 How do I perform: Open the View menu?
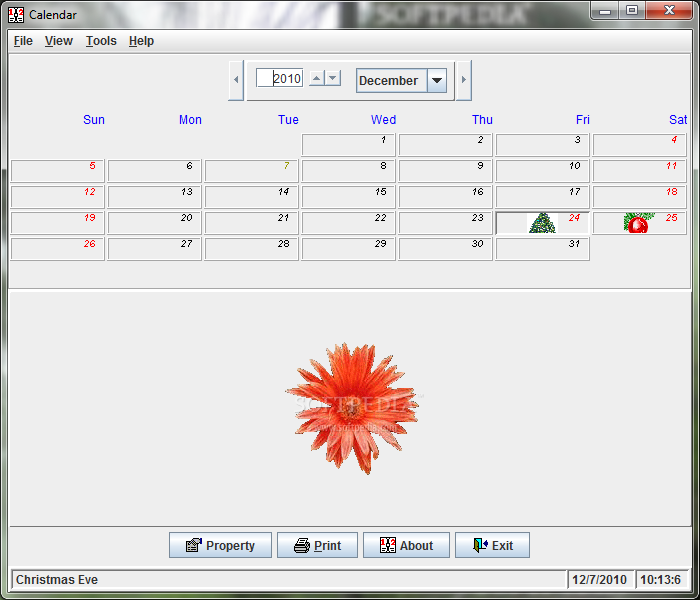pyautogui.click(x=58, y=41)
